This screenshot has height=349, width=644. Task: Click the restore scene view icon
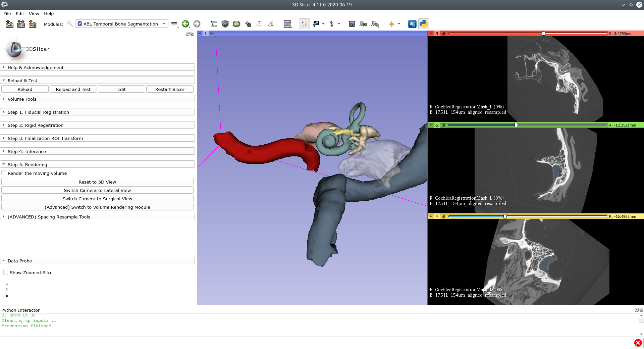(375, 24)
